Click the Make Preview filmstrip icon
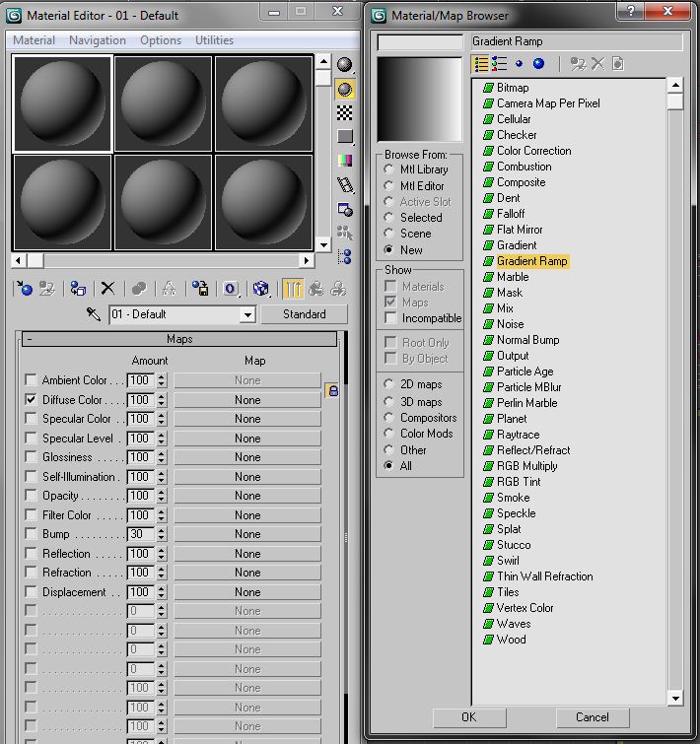700x744 pixels. coord(344,185)
